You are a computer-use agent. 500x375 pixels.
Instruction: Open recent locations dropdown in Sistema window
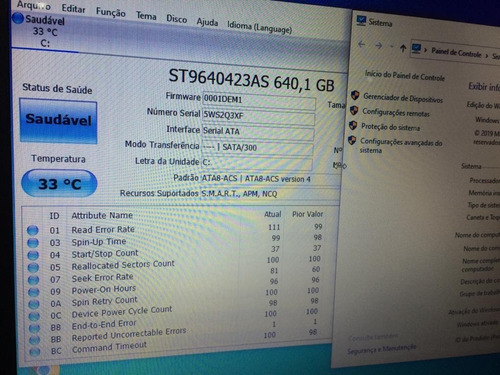[391, 46]
